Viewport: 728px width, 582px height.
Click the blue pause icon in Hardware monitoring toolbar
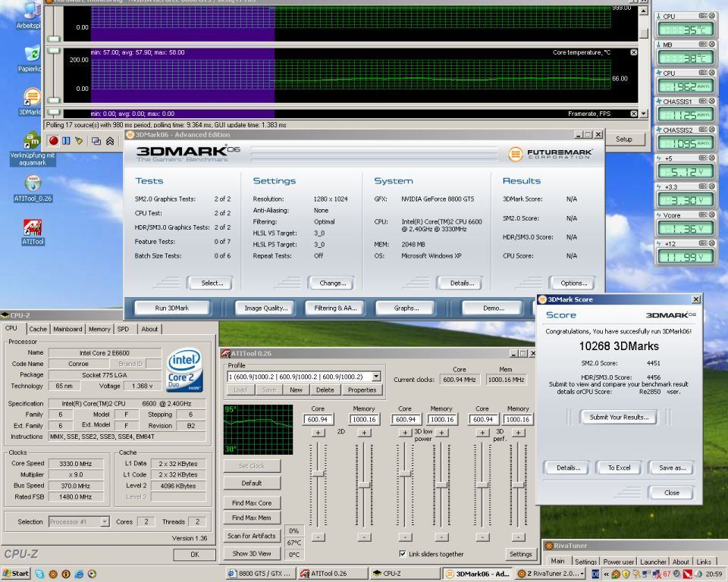click(67, 141)
